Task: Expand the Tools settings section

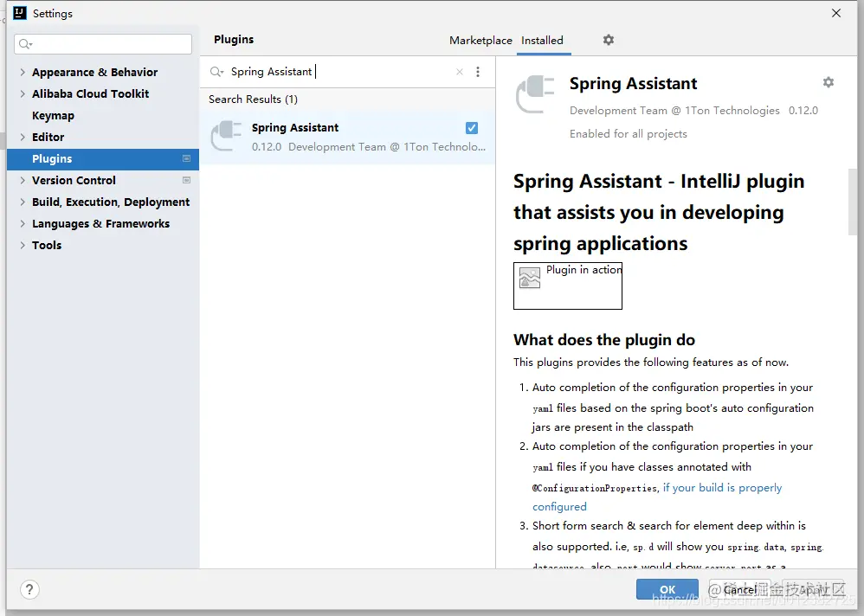Action: pyautogui.click(x=23, y=245)
